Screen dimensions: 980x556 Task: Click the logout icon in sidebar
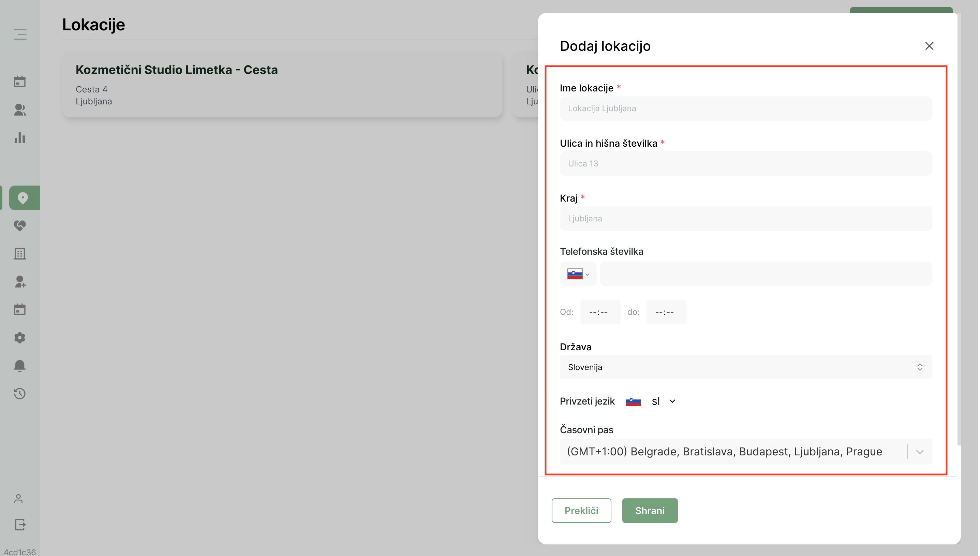tap(20, 525)
